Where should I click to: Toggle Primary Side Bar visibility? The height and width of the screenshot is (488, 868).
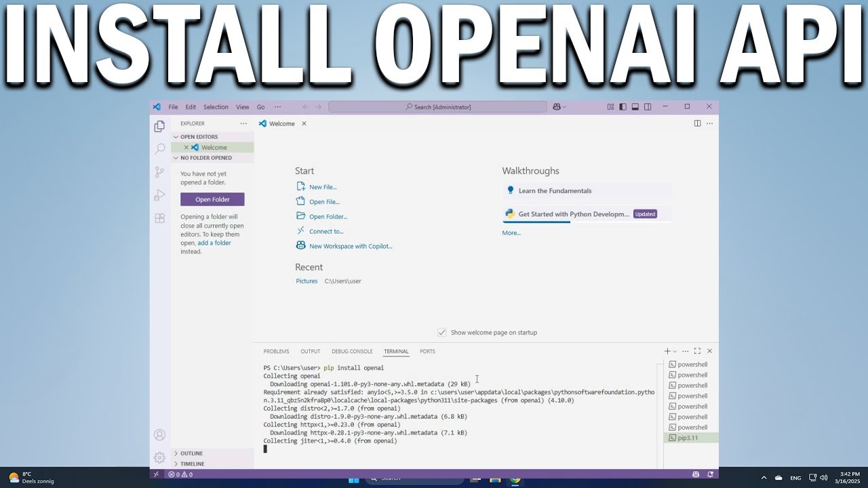pos(623,106)
